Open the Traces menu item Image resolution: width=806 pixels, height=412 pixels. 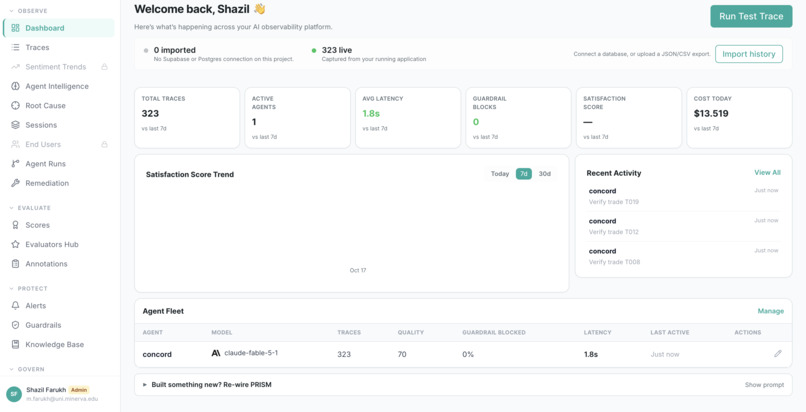(59, 47)
